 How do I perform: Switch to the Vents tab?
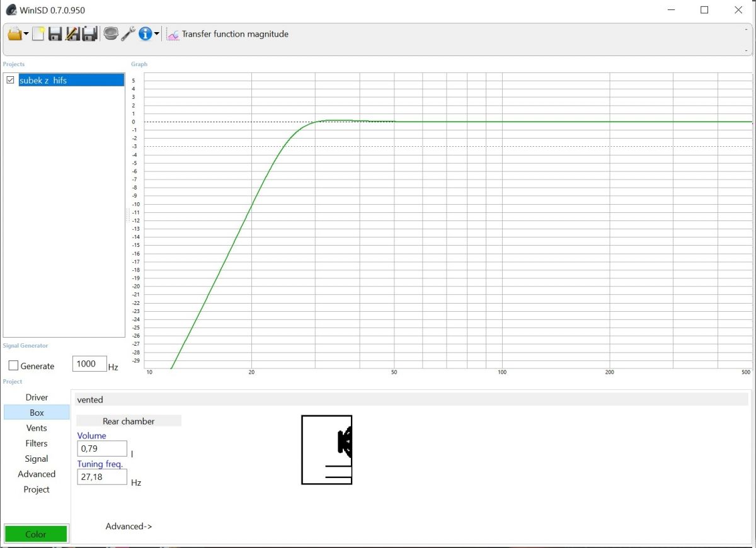point(37,428)
